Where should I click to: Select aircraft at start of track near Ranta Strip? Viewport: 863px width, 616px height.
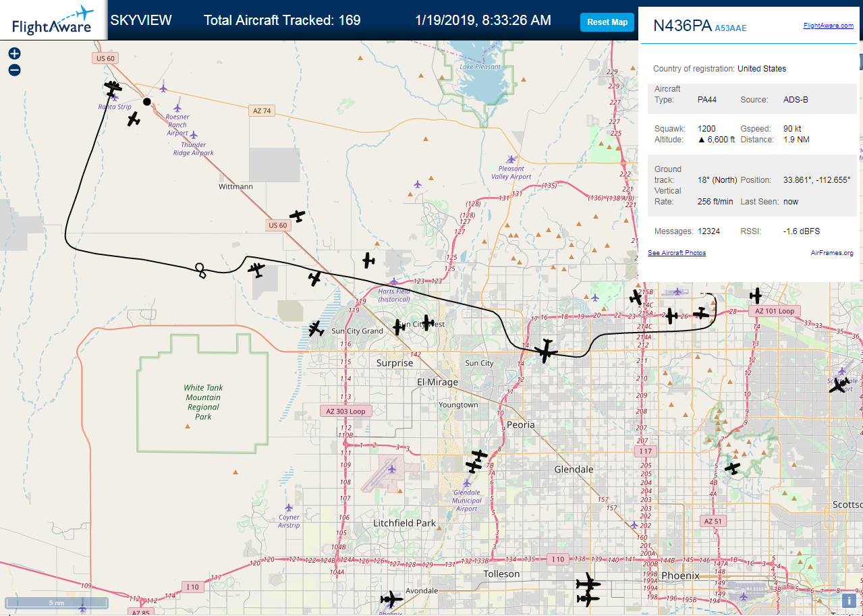[113, 88]
